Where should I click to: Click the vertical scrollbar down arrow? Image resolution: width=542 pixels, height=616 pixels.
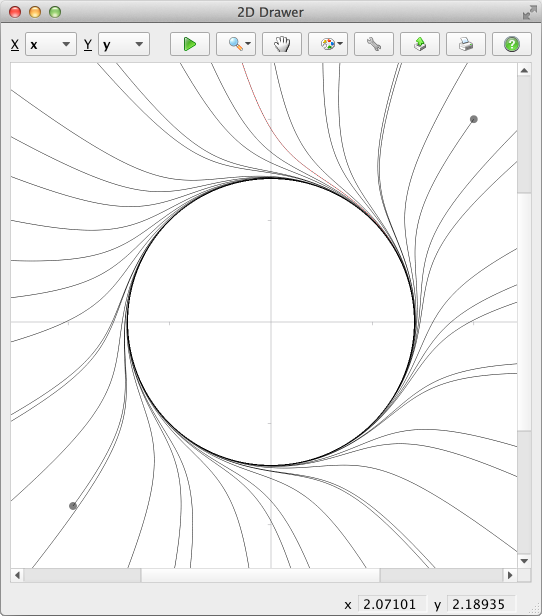[524, 561]
